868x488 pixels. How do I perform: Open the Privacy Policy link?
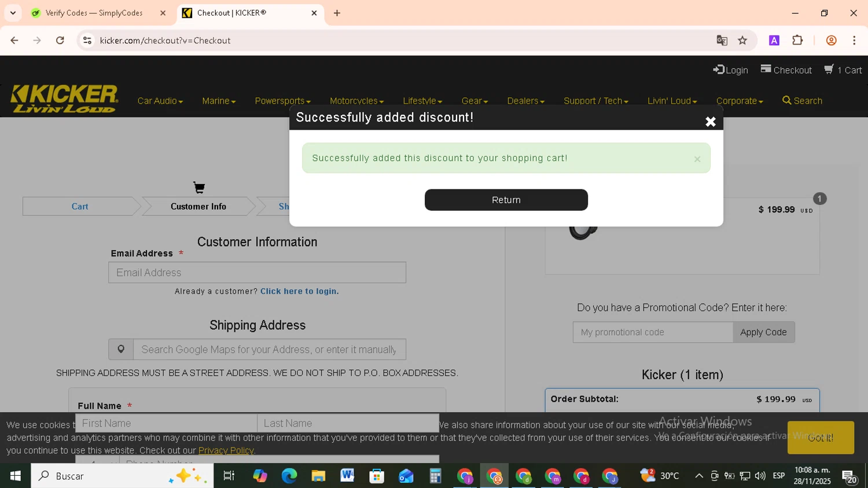[x=226, y=450]
